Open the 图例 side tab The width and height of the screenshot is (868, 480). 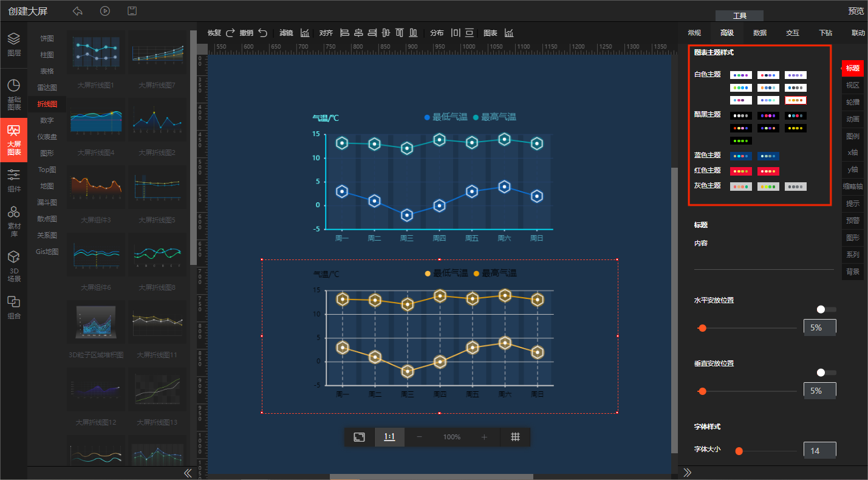[853, 136]
